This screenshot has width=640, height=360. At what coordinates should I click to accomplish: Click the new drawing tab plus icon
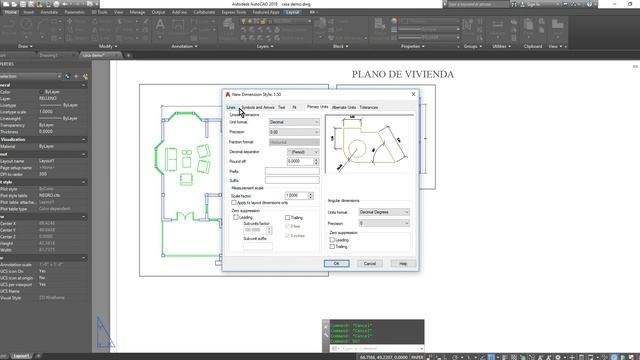click(x=128, y=56)
